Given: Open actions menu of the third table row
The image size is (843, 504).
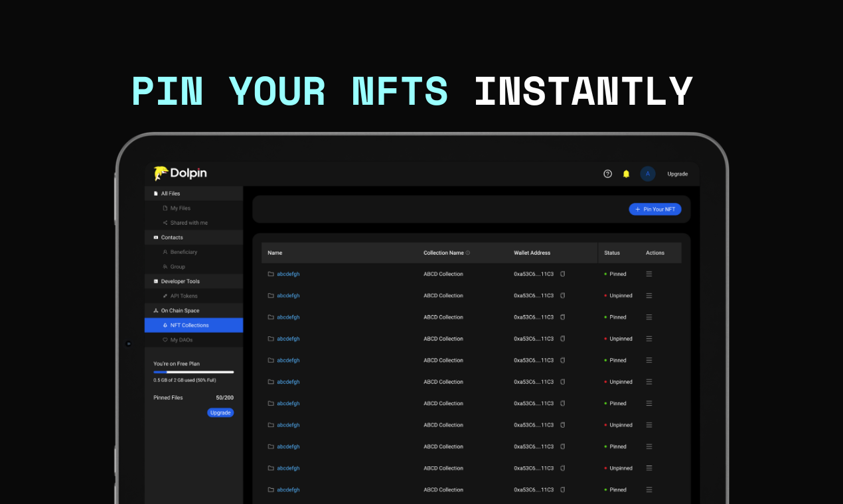Looking at the screenshot, I should pos(649,317).
